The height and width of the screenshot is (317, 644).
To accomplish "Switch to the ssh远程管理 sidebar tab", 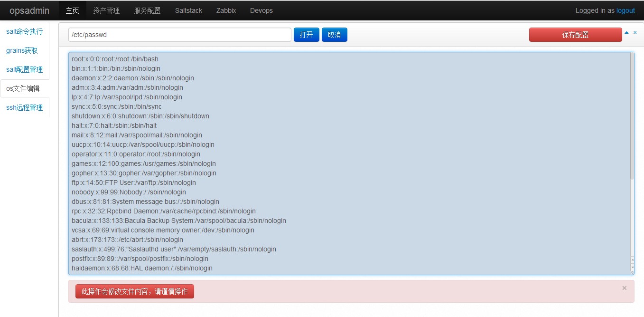I will pos(25,107).
